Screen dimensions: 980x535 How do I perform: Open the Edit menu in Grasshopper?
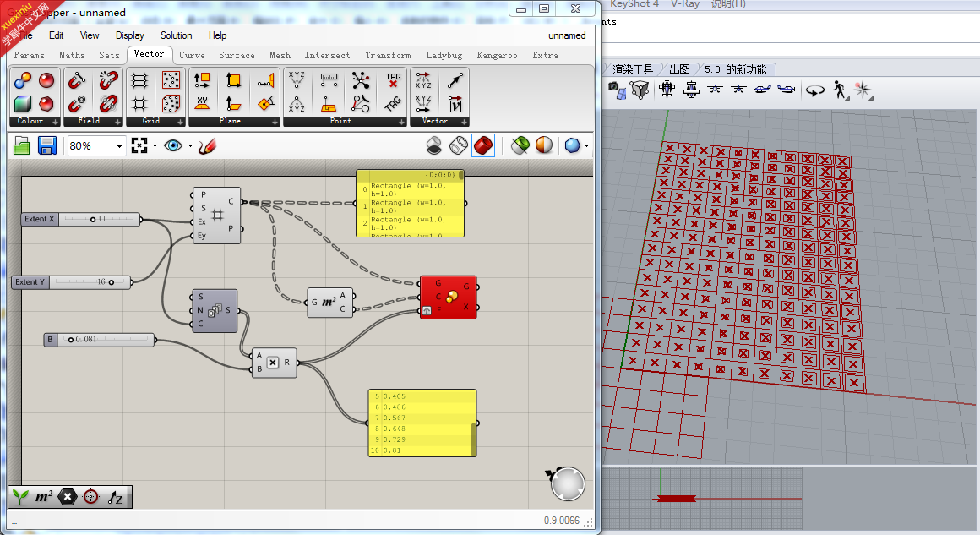(x=57, y=35)
